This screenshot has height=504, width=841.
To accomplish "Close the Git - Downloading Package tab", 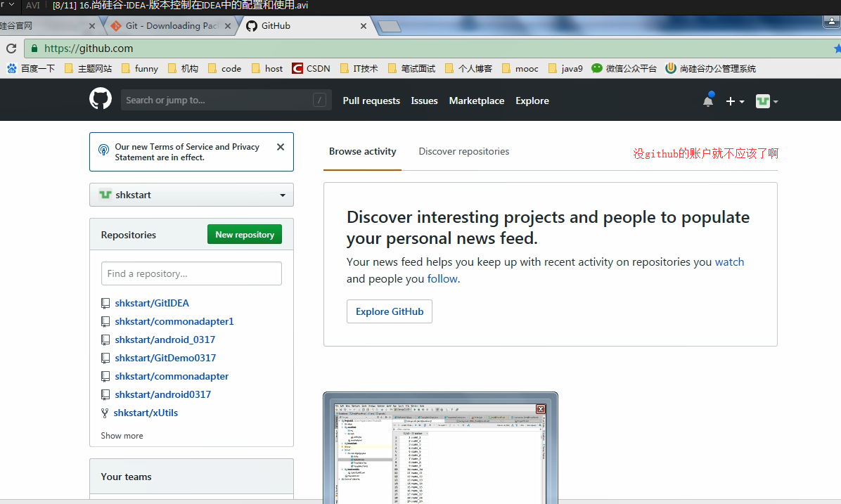I will click(228, 26).
